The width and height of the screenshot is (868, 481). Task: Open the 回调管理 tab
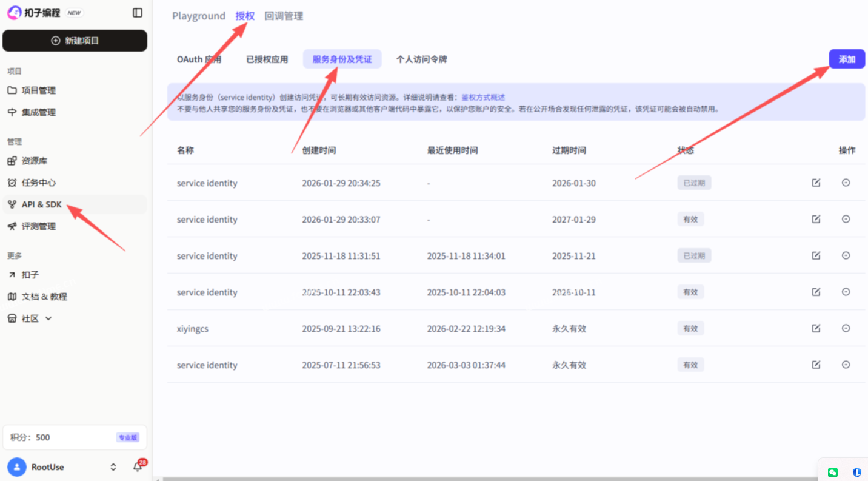point(284,16)
